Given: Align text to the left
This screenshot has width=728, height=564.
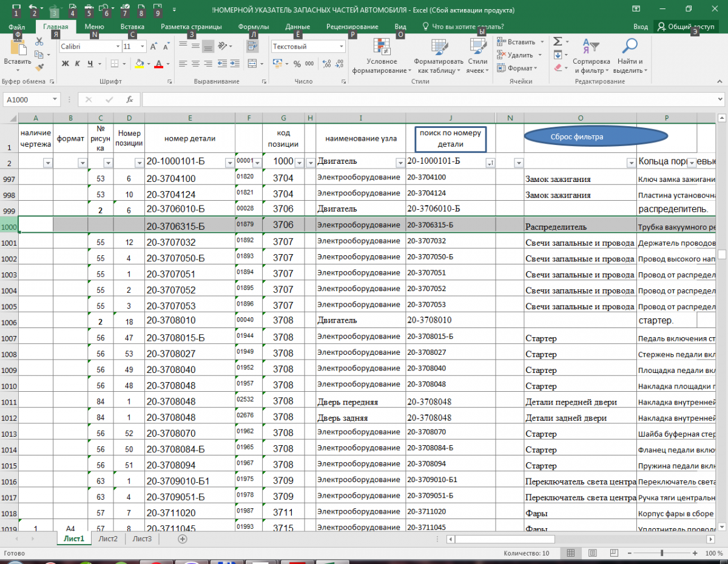Looking at the screenshot, I should [x=182, y=64].
